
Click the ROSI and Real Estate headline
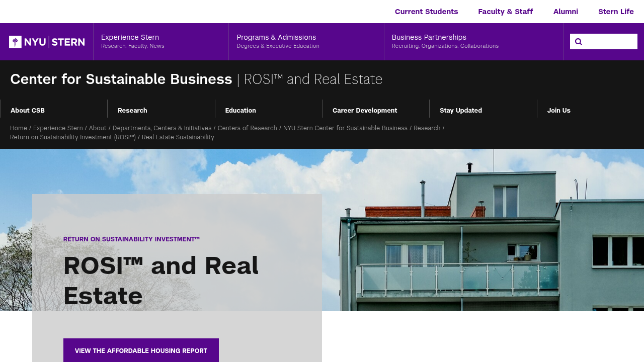(161, 281)
